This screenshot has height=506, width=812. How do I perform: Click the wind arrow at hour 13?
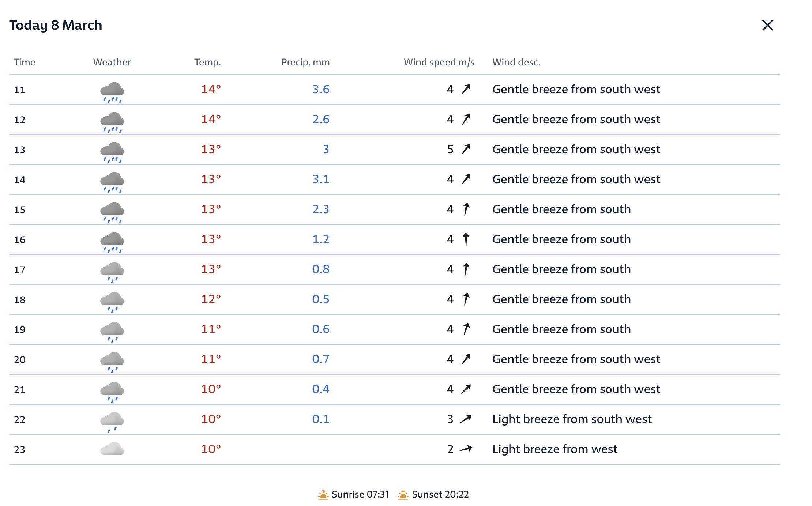(466, 149)
